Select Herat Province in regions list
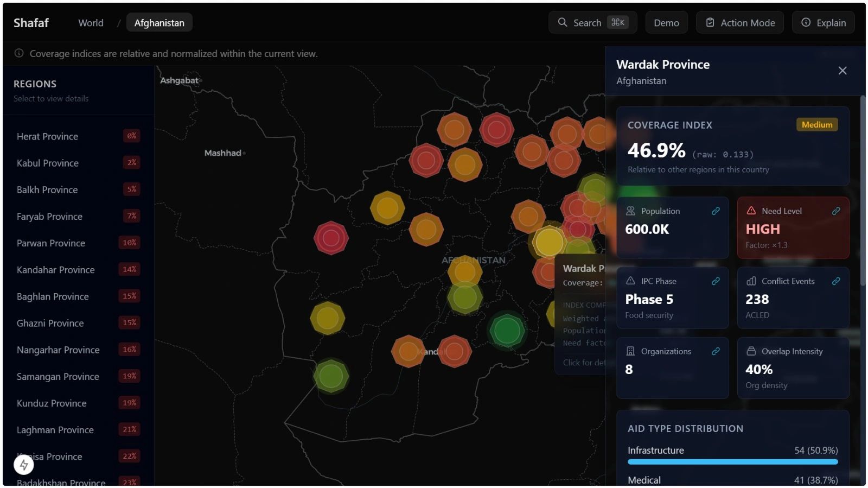The width and height of the screenshot is (868, 488). coord(78,136)
